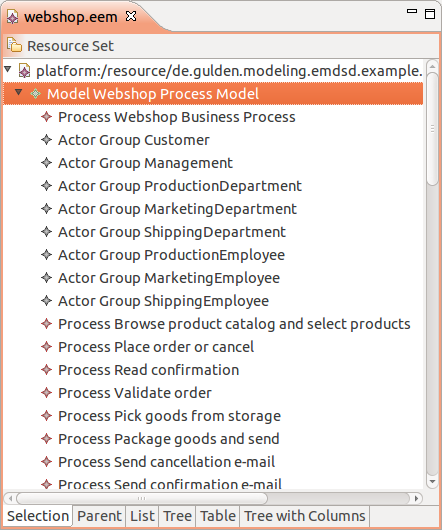The height and width of the screenshot is (530, 442).
Task: Open the List tab
Action: [x=142, y=516]
